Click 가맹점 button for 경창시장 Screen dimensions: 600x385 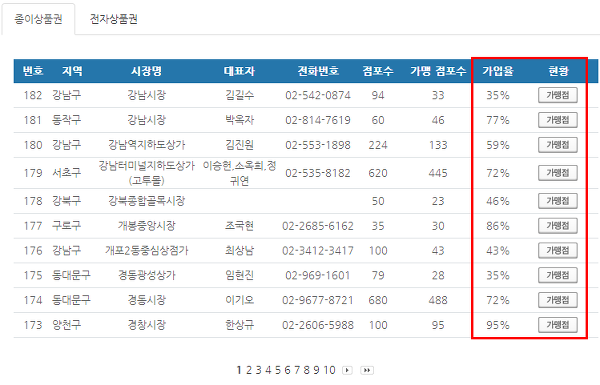[558, 325]
